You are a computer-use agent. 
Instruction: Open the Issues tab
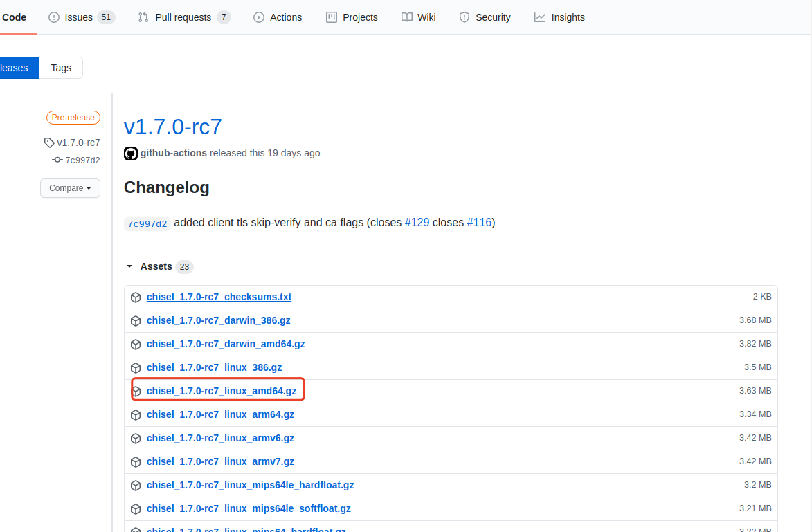pos(79,17)
